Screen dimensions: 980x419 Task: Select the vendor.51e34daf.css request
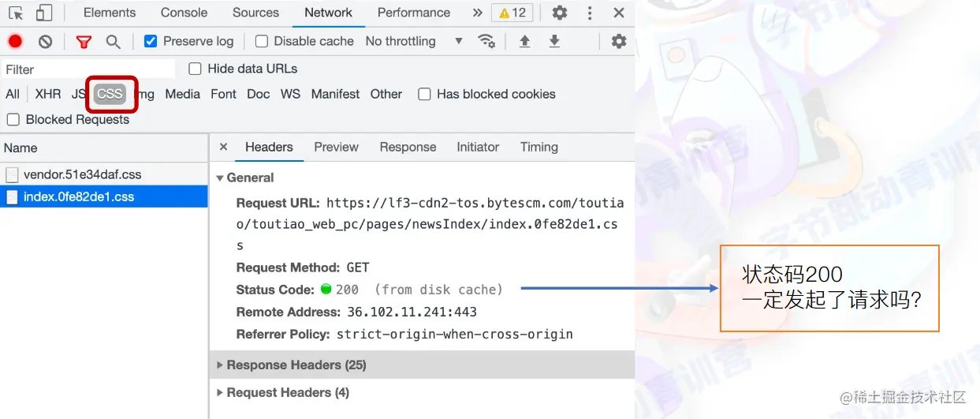(82, 174)
